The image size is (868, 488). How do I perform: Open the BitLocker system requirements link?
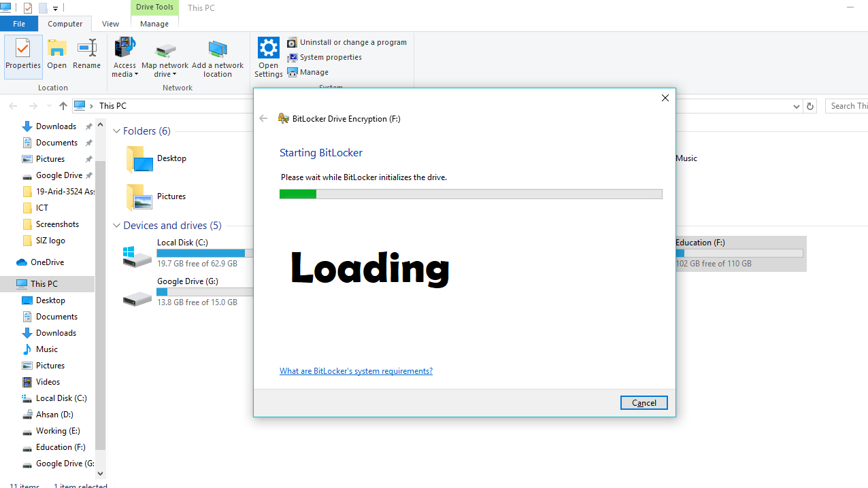click(x=356, y=371)
